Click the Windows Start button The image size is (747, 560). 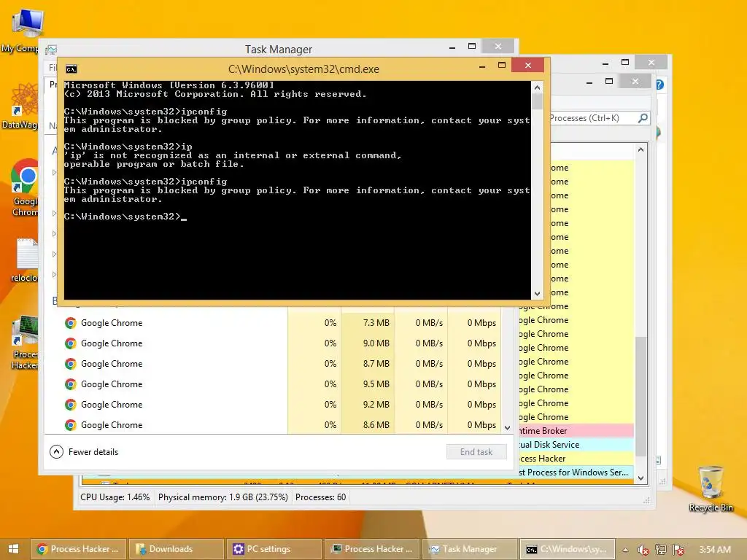[13, 548]
